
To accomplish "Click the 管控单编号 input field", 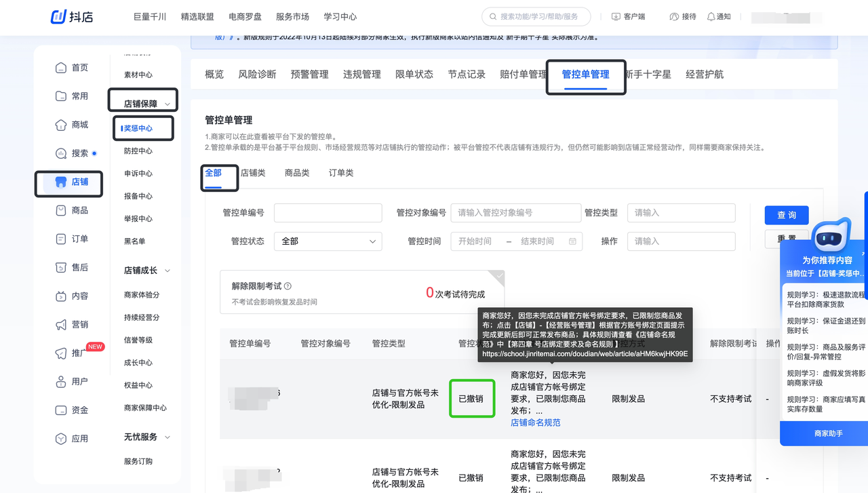I will [328, 213].
